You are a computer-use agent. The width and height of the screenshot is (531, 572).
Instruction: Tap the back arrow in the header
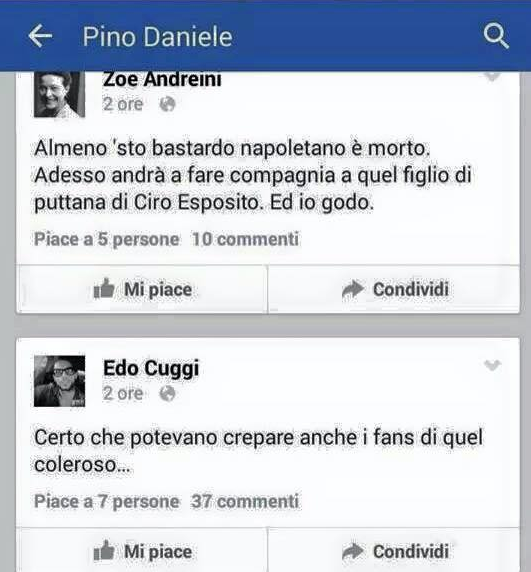40,36
